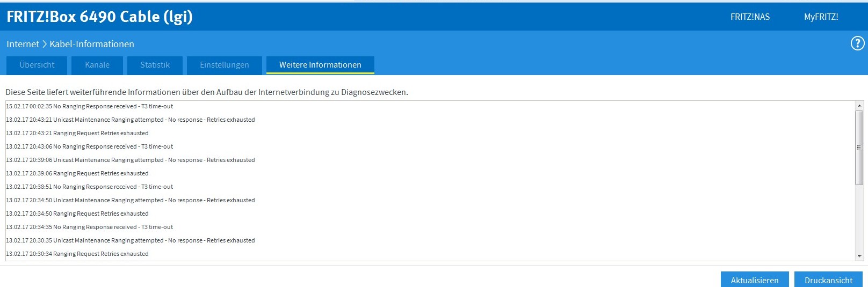
Task: Select the Weitere Informationen tab
Action: coord(320,65)
